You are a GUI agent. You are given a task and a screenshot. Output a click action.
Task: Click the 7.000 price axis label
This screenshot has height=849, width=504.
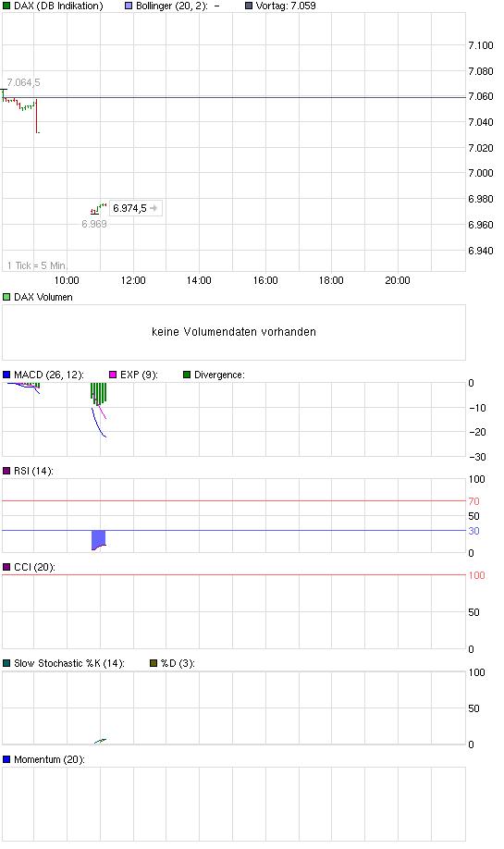pos(481,173)
